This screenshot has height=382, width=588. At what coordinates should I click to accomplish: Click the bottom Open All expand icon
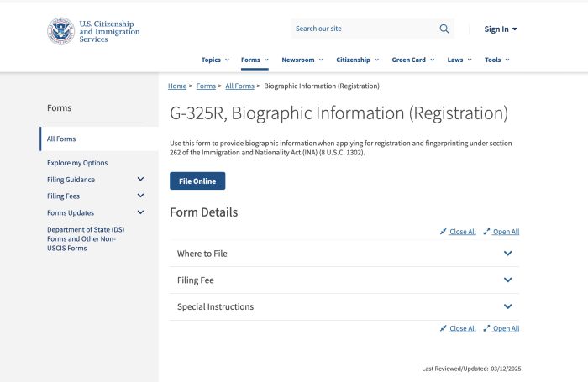pyautogui.click(x=486, y=328)
